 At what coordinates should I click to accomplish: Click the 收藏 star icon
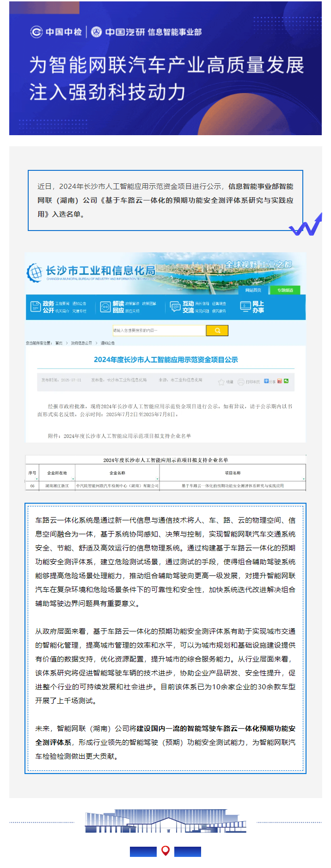pos(221,382)
